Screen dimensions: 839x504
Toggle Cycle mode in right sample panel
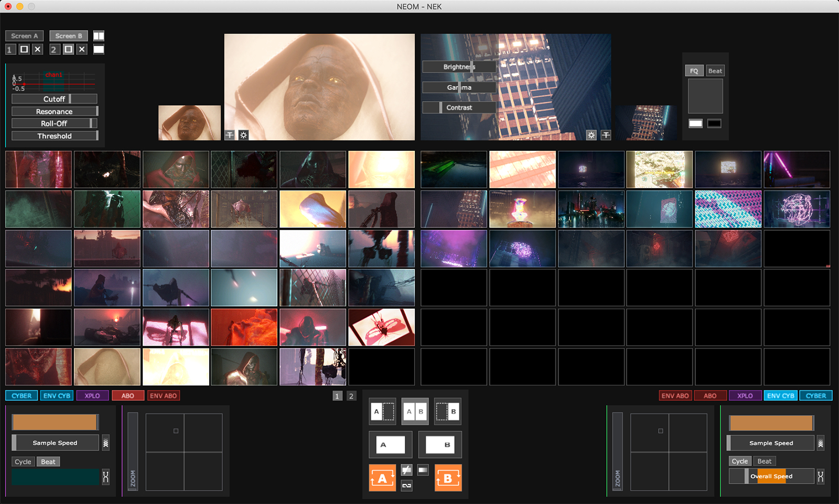click(739, 461)
